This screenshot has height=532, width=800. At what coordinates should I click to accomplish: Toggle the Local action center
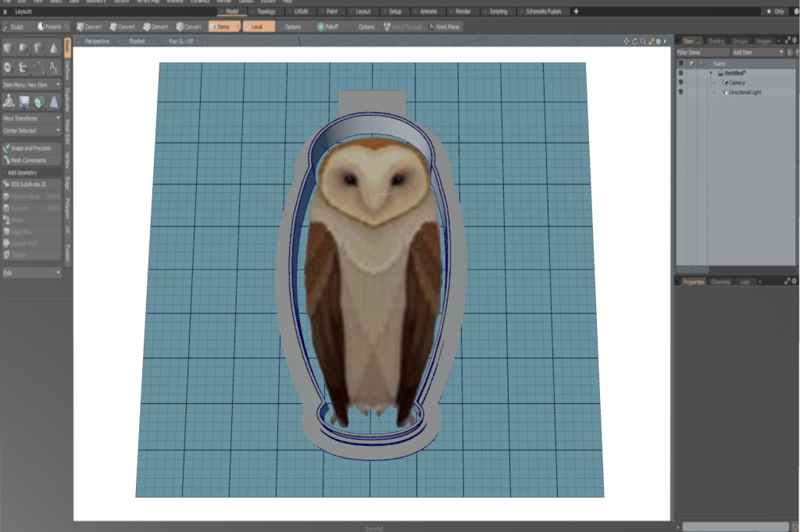(x=258, y=27)
